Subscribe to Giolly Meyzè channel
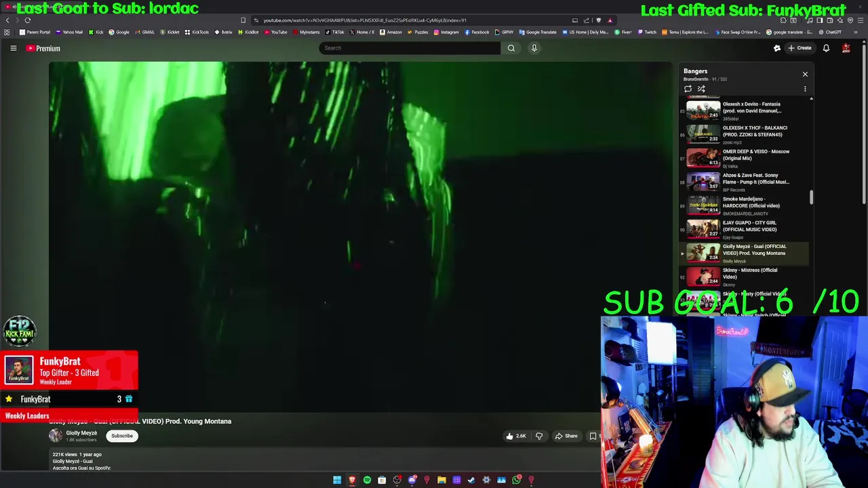The image size is (868, 488). [x=122, y=436]
